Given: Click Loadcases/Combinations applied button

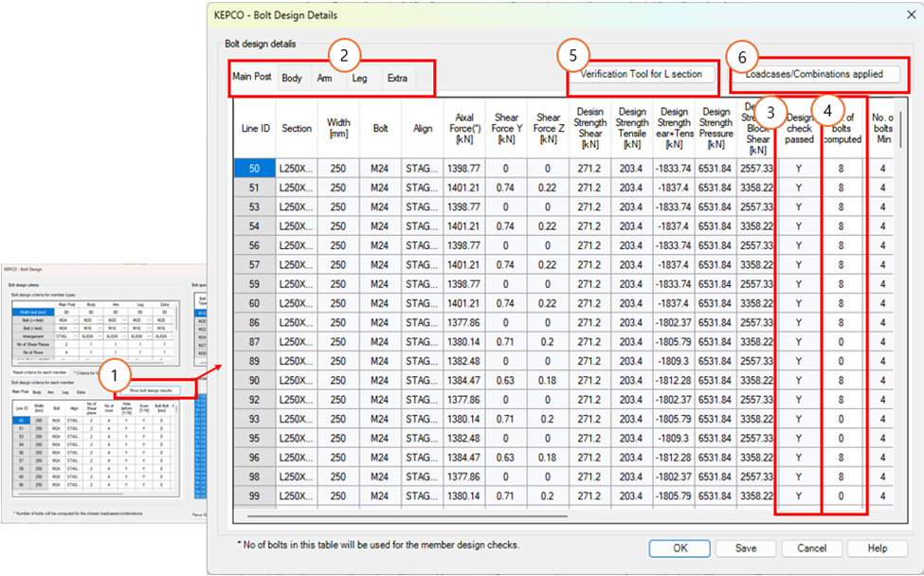Looking at the screenshot, I should click(x=814, y=74).
